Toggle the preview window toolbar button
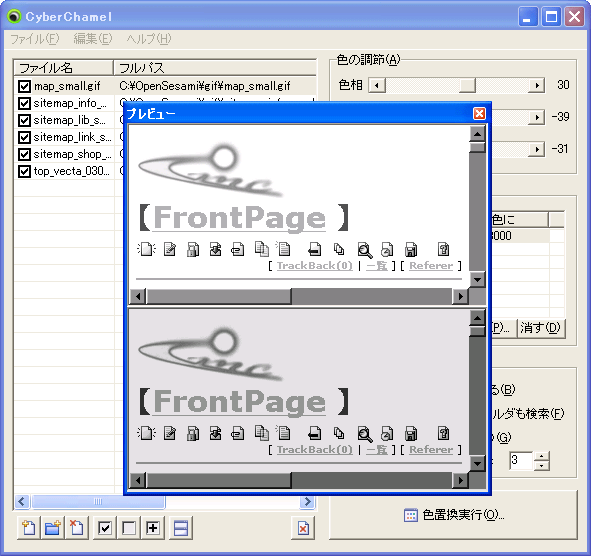The width and height of the screenshot is (591, 556). click(181, 528)
